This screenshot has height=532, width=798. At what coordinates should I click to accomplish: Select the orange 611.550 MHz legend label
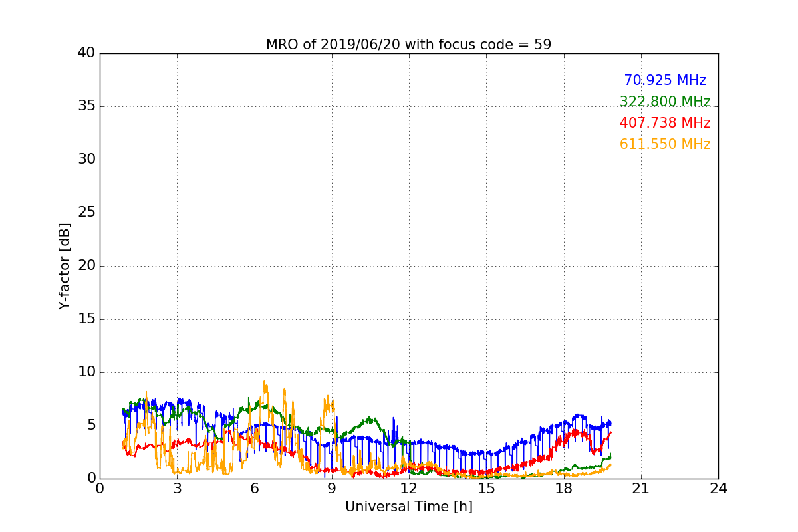click(x=665, y=144)
